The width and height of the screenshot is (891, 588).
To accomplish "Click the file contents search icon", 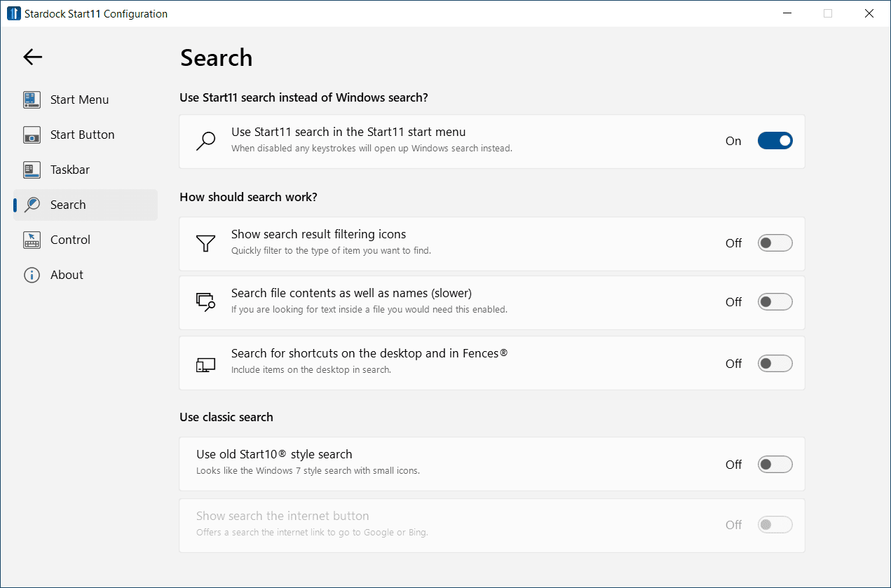I will tap(205, 302).
